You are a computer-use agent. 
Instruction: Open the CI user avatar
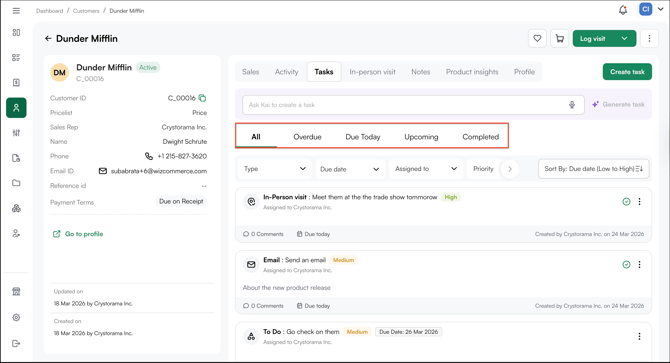pos(645,9)
